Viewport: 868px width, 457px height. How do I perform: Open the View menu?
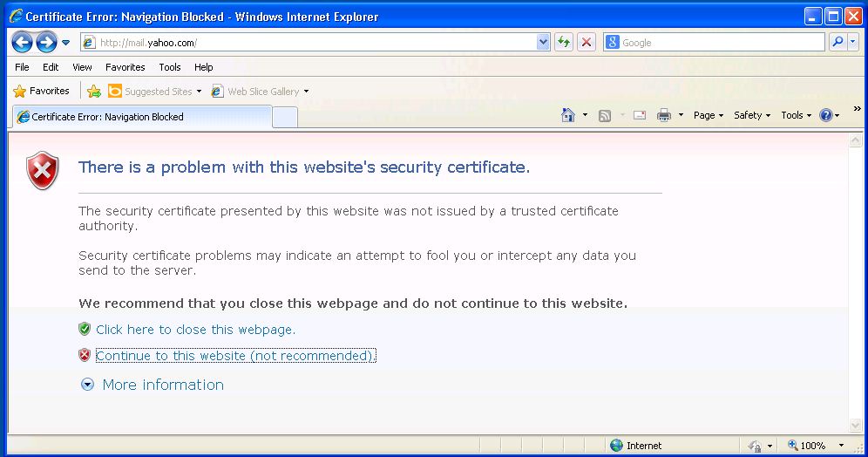tap(82, 67)
